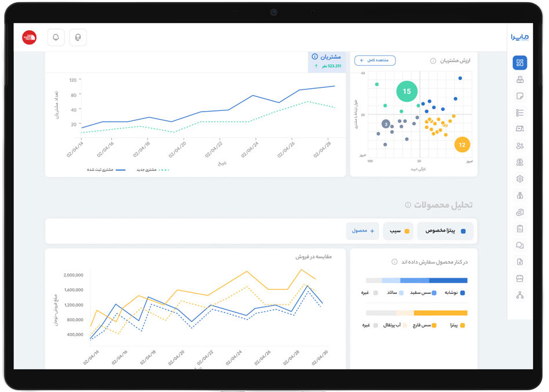Click the info icon next to ارزش مشتریان

pos(433,61)
